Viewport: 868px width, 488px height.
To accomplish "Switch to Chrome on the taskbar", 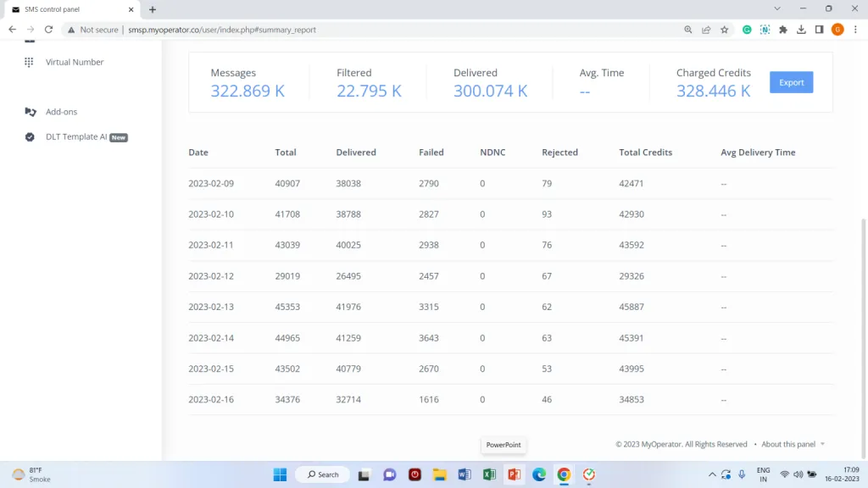I will coord(564,474).
